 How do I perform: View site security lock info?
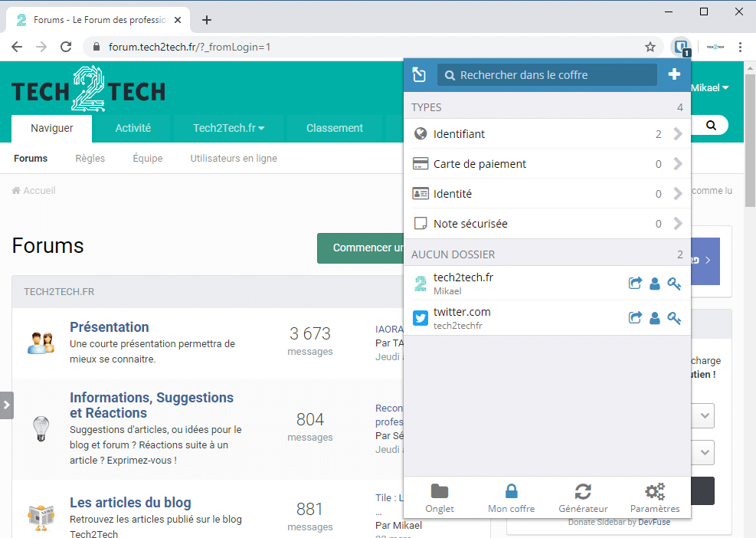[x=97, y=47]
